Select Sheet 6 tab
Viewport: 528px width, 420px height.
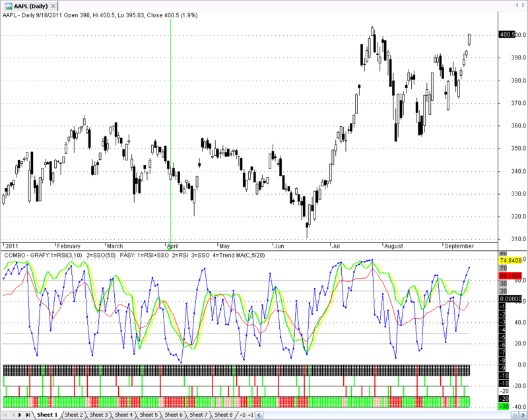click(174, 415)
